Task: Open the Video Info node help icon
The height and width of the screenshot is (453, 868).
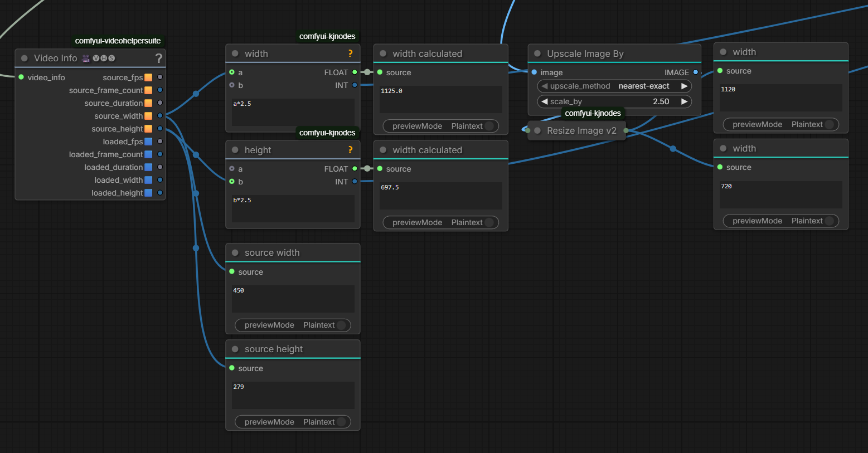Action: (159, 58)
